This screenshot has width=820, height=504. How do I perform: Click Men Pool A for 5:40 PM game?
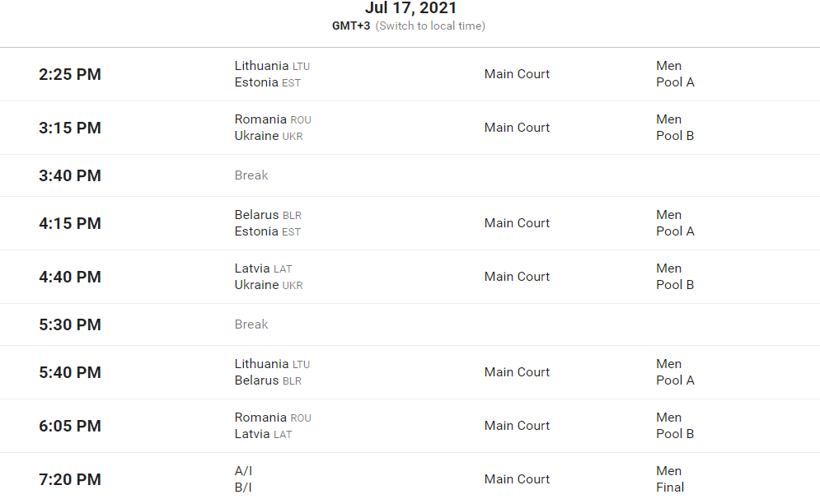click(675, 372)
